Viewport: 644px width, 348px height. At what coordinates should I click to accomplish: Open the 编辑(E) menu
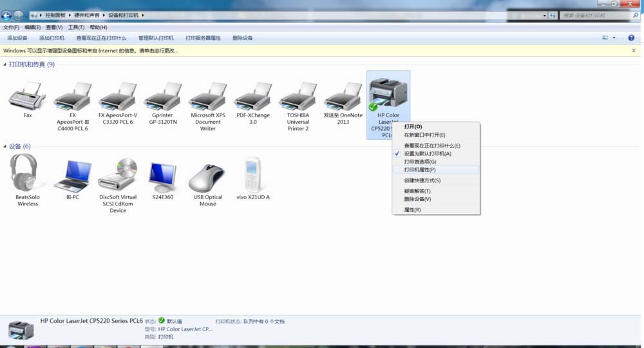pyautogui.click(x=32, y=28)
